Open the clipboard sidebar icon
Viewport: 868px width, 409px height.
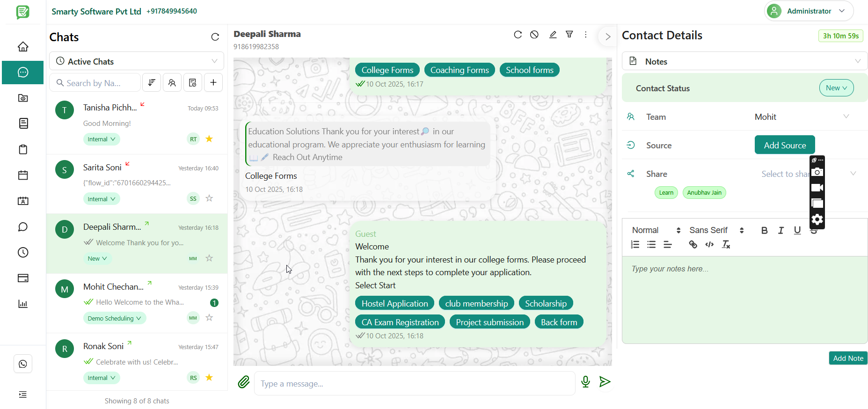tap(23, 149)
